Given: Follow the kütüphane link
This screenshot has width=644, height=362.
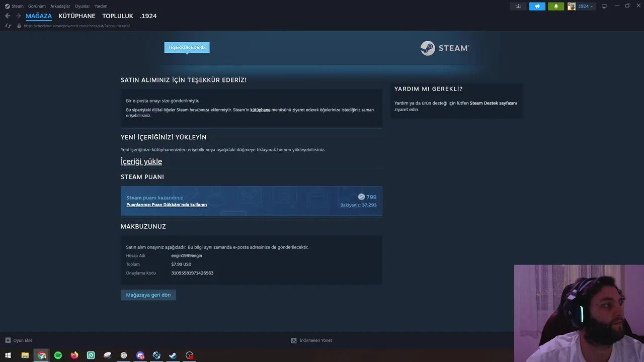Looking at the screenshot, I should (x=260, y=110).
